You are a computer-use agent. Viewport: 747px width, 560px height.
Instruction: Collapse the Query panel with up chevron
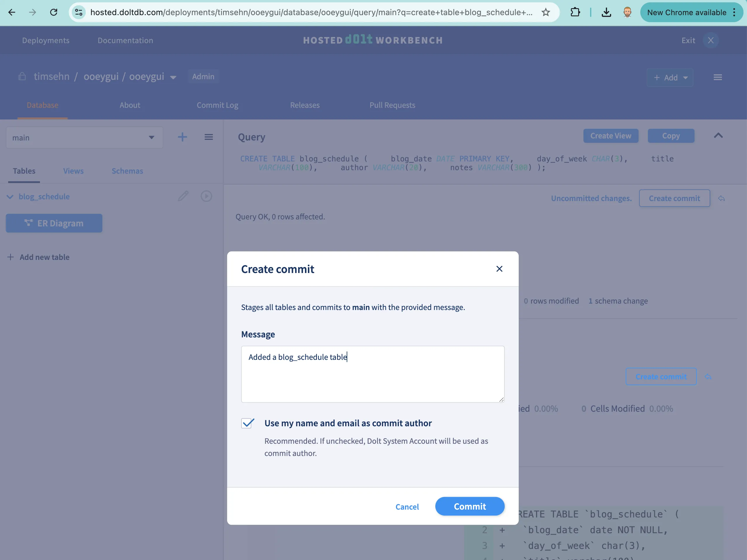718,136
